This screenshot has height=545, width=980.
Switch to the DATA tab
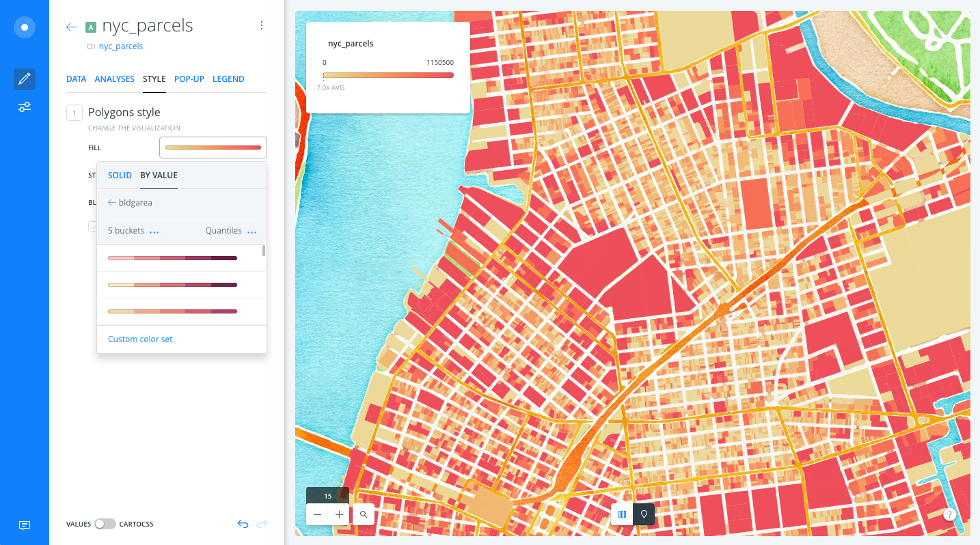point(77,79)
